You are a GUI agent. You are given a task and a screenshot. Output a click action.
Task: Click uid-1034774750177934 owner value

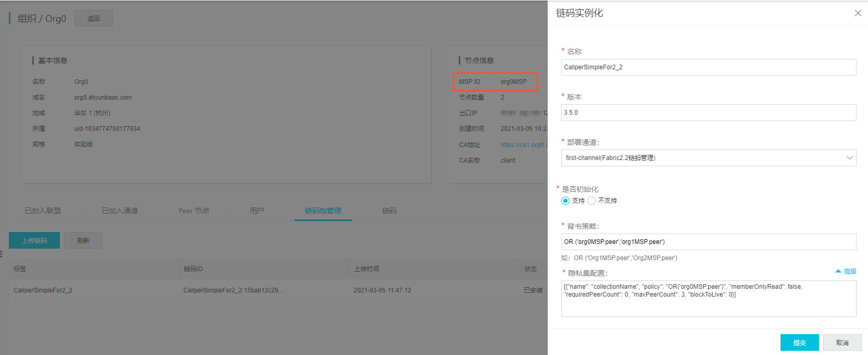107,129
